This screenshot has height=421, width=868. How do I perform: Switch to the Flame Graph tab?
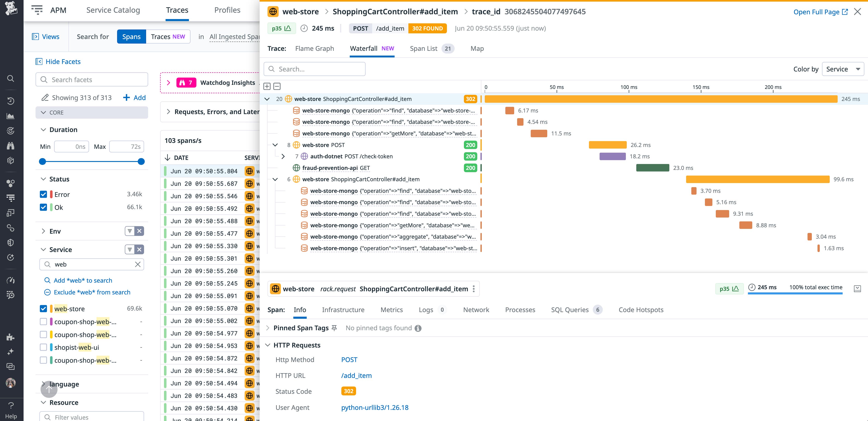click(314, 49)
